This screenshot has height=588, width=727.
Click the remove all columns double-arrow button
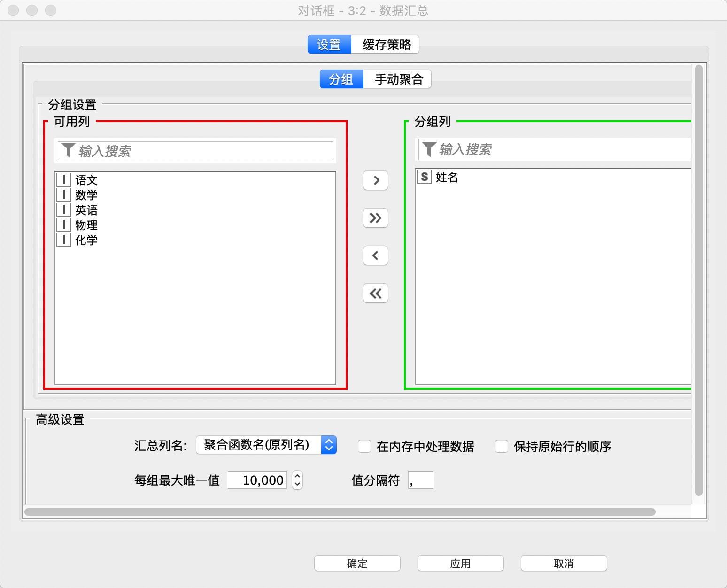coord(376,294)
